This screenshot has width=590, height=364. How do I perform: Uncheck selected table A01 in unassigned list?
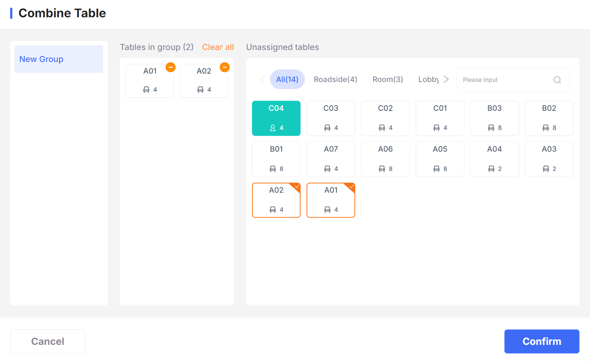pos(330,200)
